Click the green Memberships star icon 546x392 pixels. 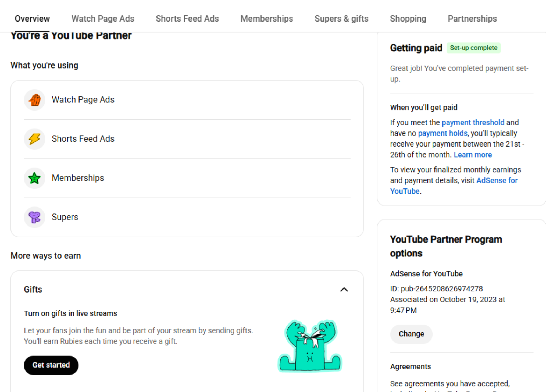coord(35,178)
